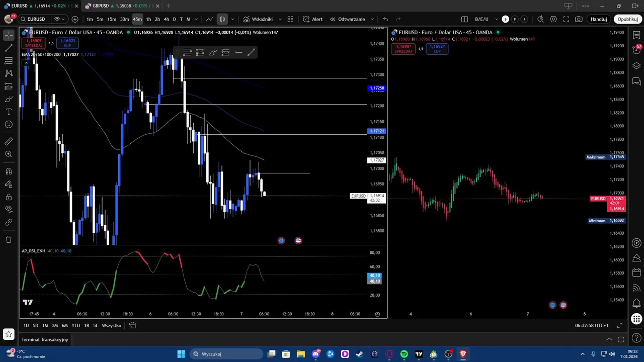This screenshot has height=362, width=644.
Task: Select the active 45m timeframe
Action: tap(137, 19)
